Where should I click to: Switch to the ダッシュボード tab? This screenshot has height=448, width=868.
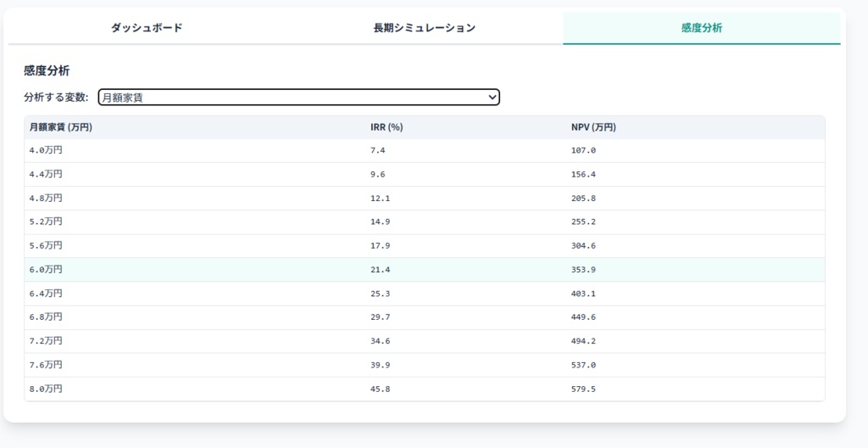[147, 28]
